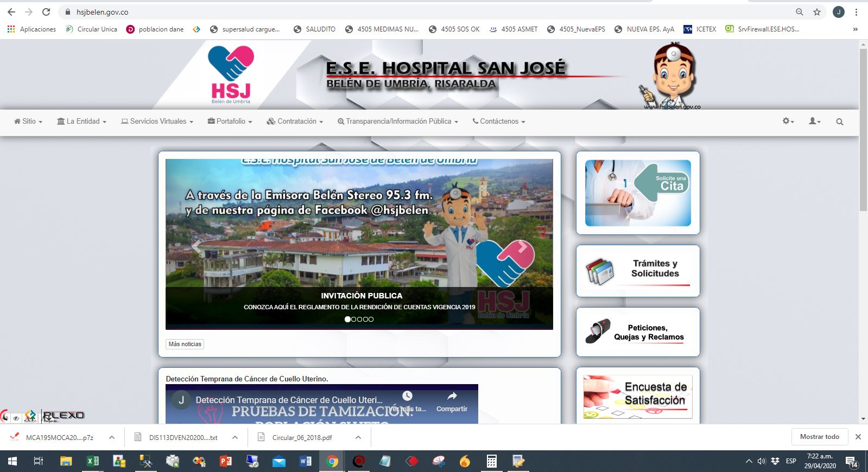Click the Más noticias button
Image resolution: width=868 pixels, height=472 pixels.
tap(185, 344)
